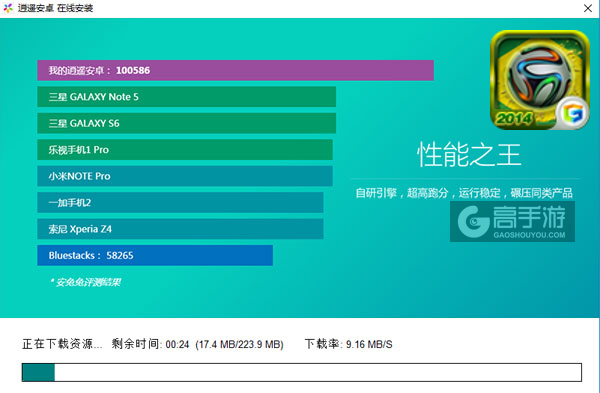
Task: Select the 三星 GALAXY Note 5 bar
Action: (x=186, y=97)
